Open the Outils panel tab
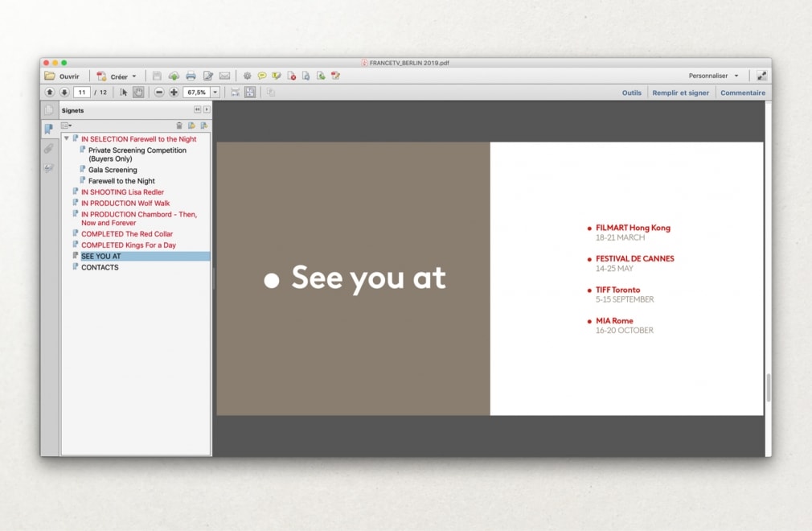This screenshot has height=531, width=812. click(631, 93)
